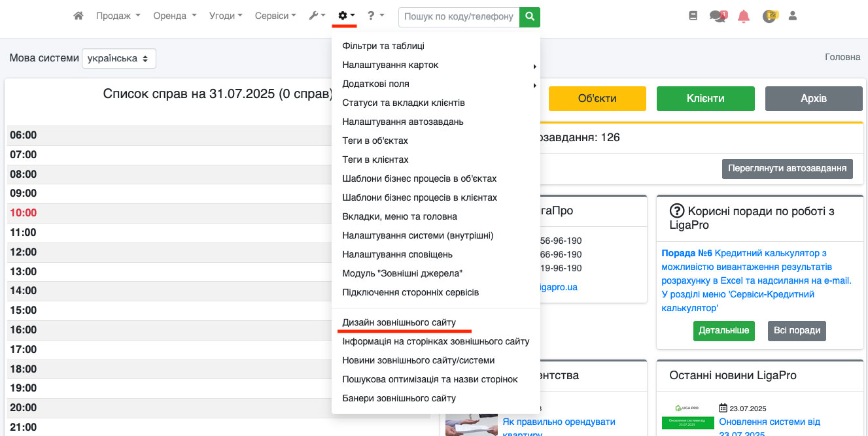The image size is (868, 436).
Task: Open the book icon in top bar
Action: click(x=693, y=16)
